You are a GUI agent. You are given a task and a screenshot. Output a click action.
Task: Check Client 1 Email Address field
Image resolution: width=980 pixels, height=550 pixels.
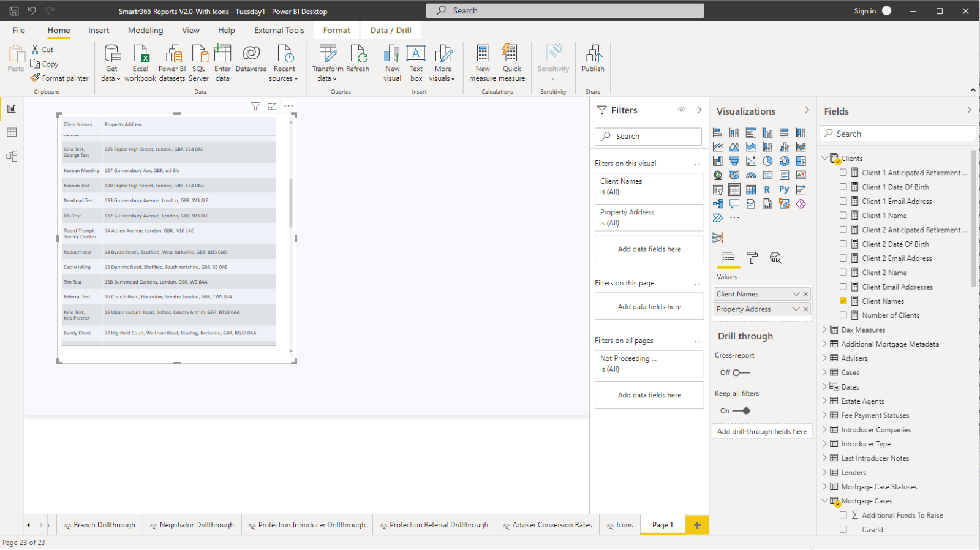[843, 201]
